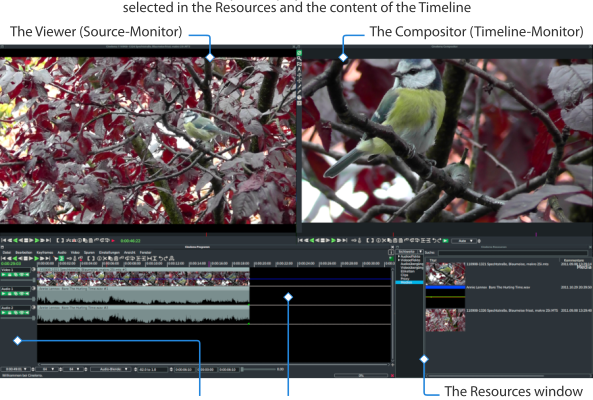Click the red record icon in the Viewer toolbar

(x=113, y=240)
